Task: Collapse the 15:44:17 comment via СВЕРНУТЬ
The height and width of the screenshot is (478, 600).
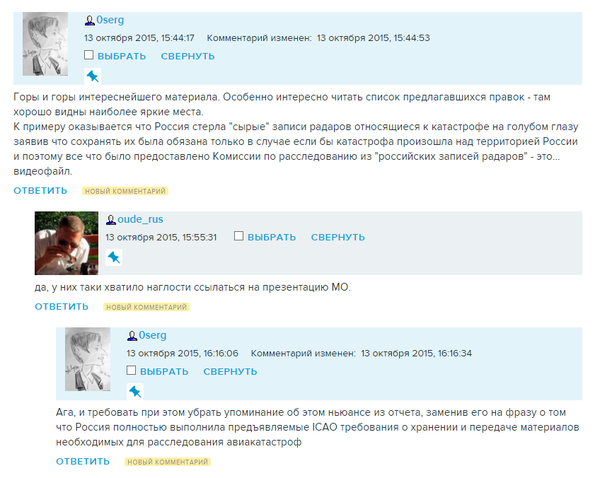Action: [188, 56]
